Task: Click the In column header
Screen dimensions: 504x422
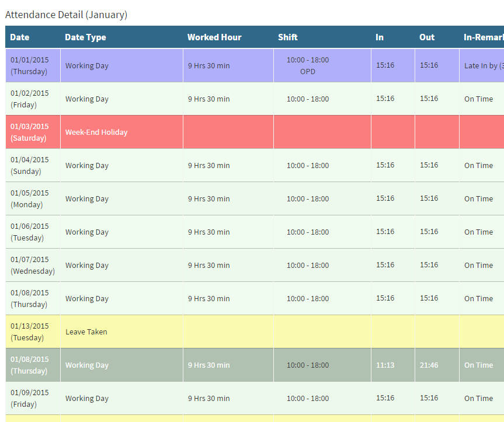Action: (x=380, y=37)
